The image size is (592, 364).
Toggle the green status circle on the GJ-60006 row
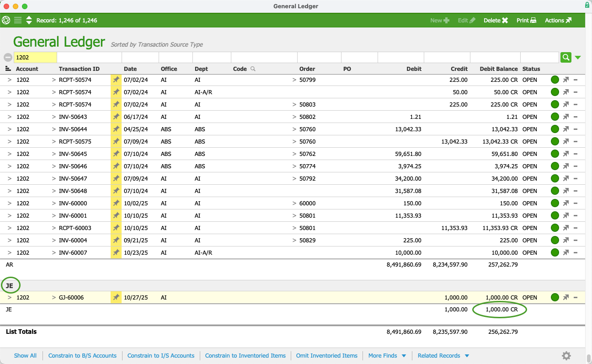tap(555, 297)
